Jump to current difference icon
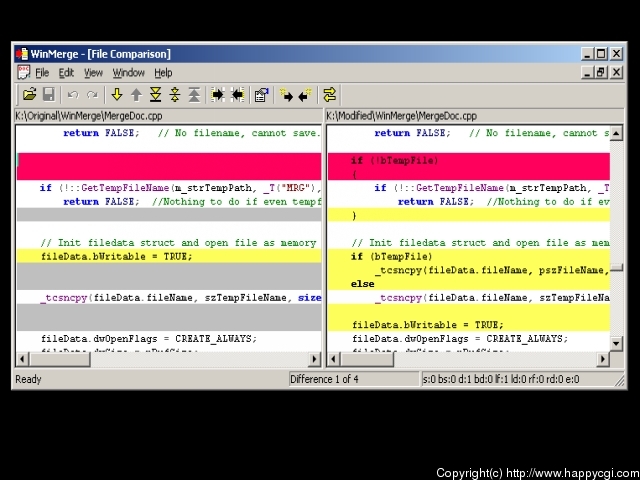Image resolution: width=640 pixels, height=480 pixels. point(175,95)
